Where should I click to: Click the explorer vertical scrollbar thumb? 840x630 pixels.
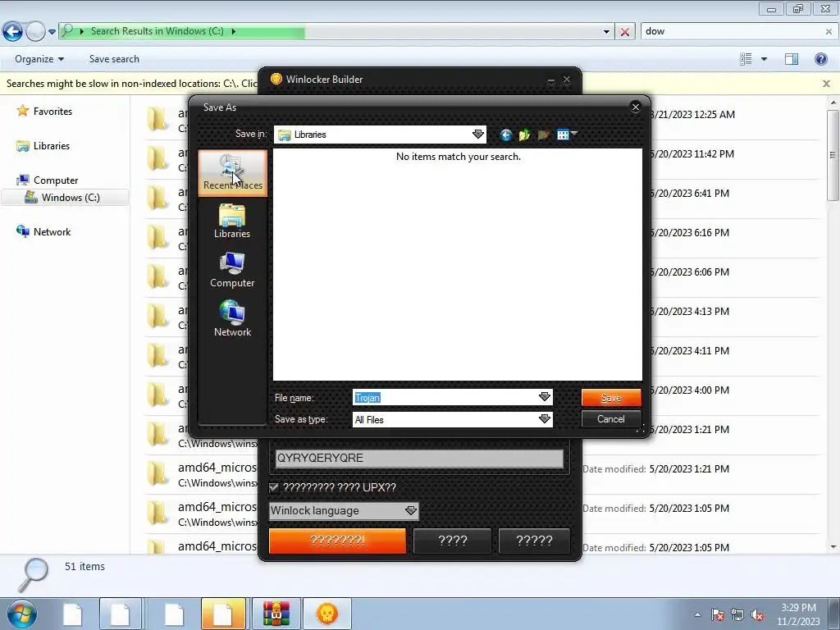[833, 155]
